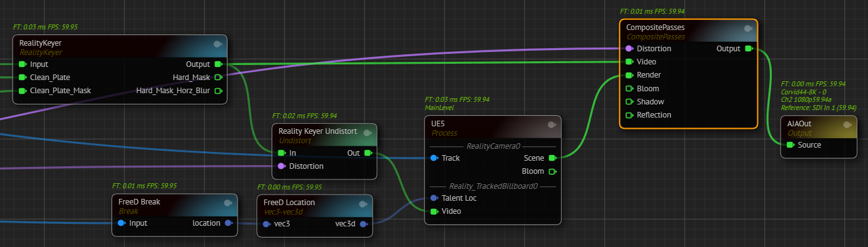Click the RealityCamera0 section label in UE5
868x247 pixels.
[x=493, y=146]
